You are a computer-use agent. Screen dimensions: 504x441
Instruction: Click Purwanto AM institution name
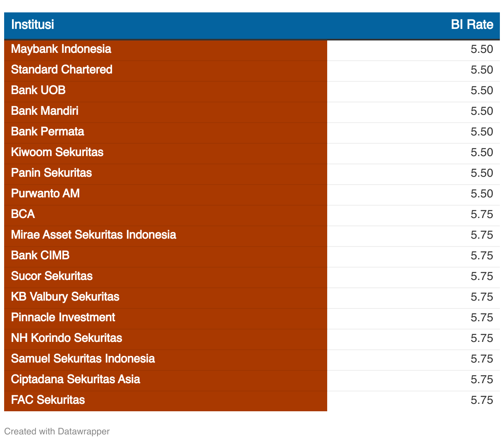tap(45, 193)
